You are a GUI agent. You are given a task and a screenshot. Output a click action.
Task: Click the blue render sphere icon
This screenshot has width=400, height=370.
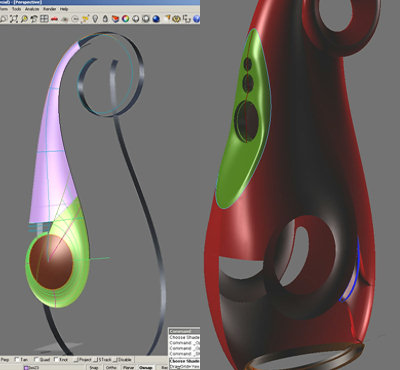pyautogui.click(x=156, y=19)
